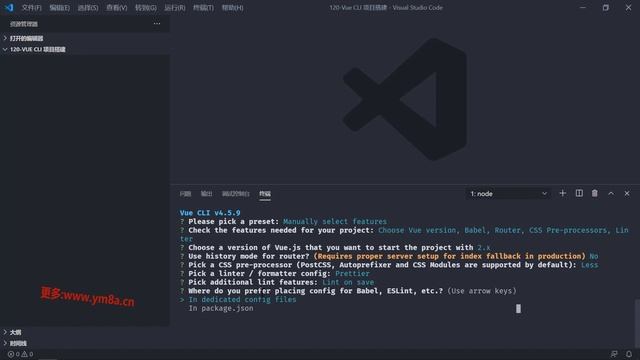
Task: Click the 'Lint on save' answer text
Action: 348,282
